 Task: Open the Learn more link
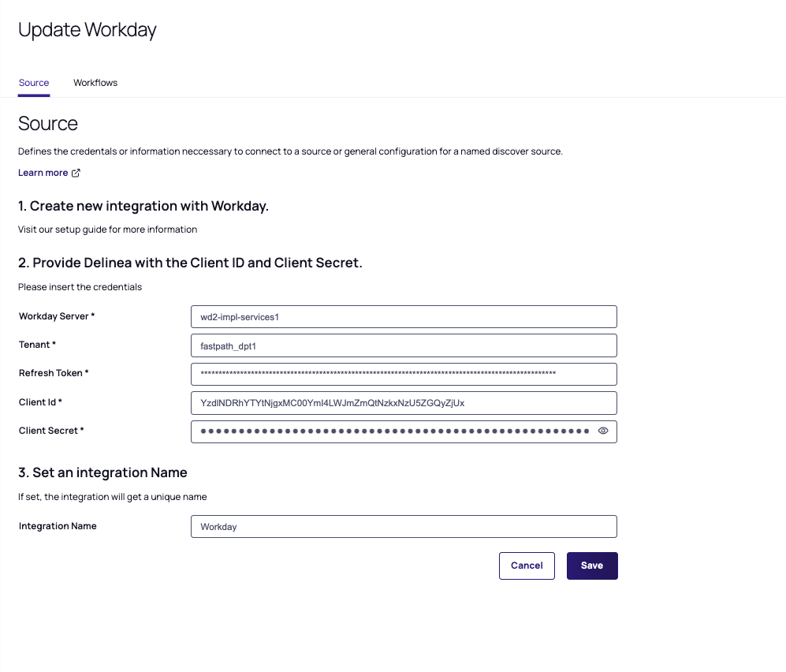click(x=43, y=173)
